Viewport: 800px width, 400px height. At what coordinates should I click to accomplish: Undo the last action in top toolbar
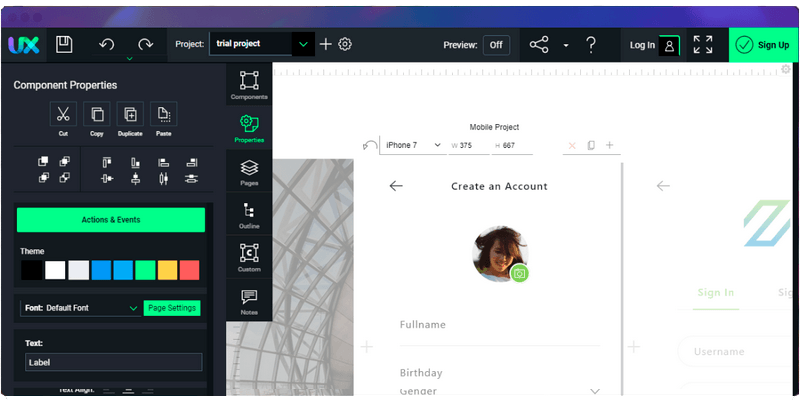pos(107,45)
